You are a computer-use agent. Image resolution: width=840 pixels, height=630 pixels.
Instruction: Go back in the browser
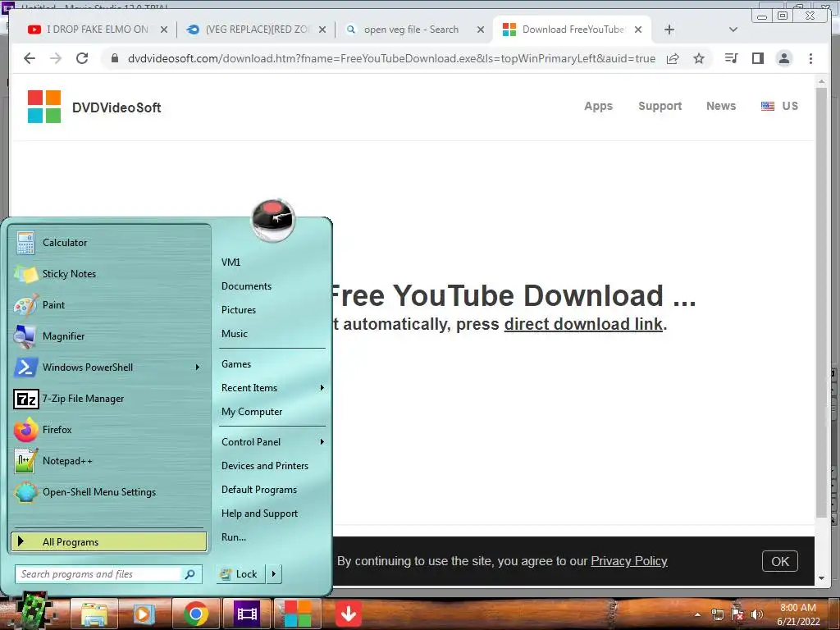point(30,58)
